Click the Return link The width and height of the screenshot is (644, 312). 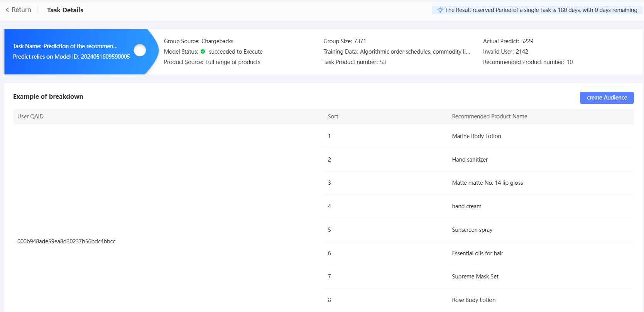(x=19, y=10)
